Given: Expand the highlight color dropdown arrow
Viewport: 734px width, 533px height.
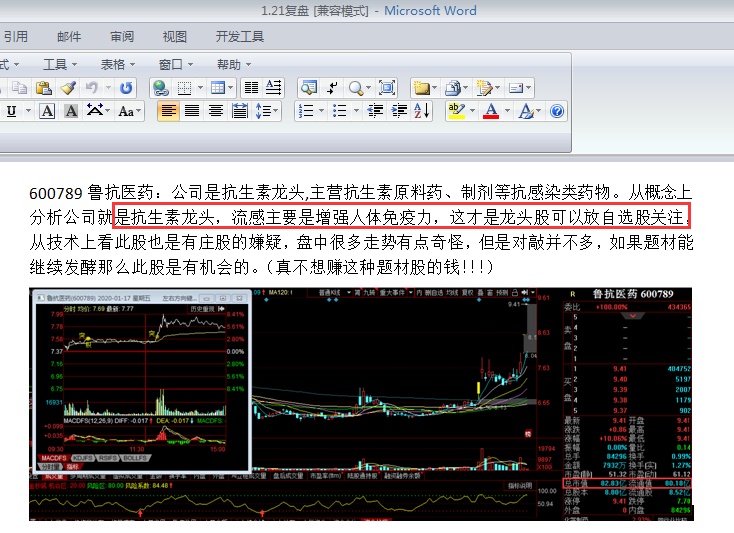Looking at the screenshot, I should 472,111.
